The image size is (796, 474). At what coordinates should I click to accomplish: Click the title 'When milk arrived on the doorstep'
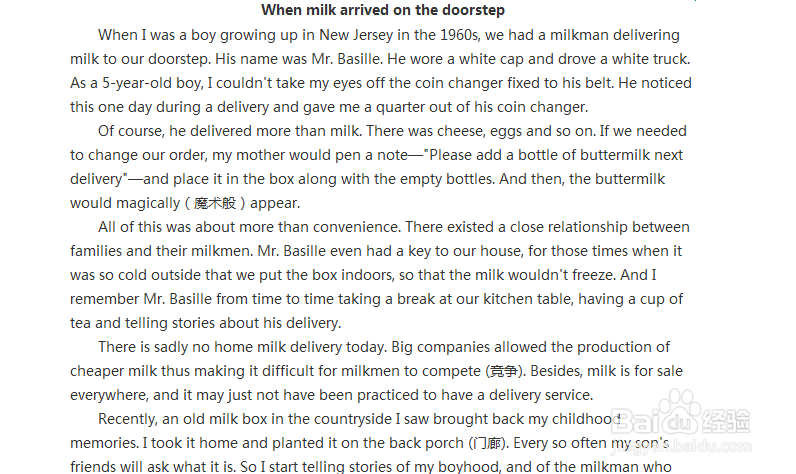(x=383, y=10)
